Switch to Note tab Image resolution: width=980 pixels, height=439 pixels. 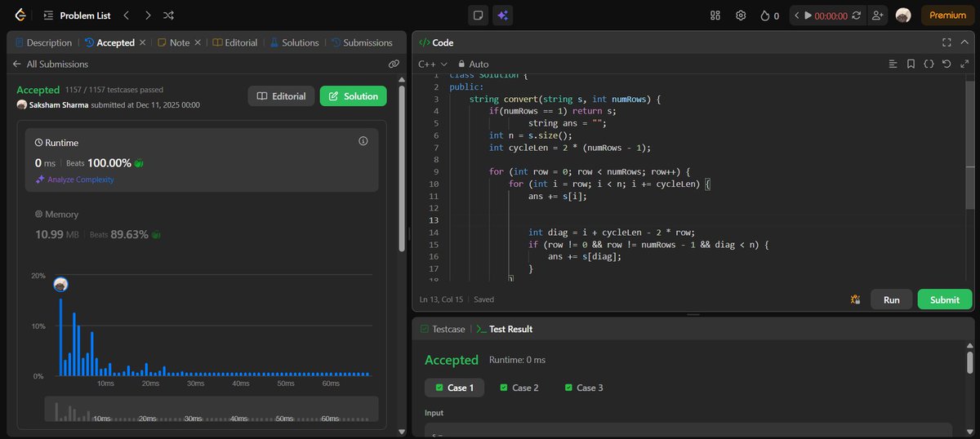(x=173, y=42)
